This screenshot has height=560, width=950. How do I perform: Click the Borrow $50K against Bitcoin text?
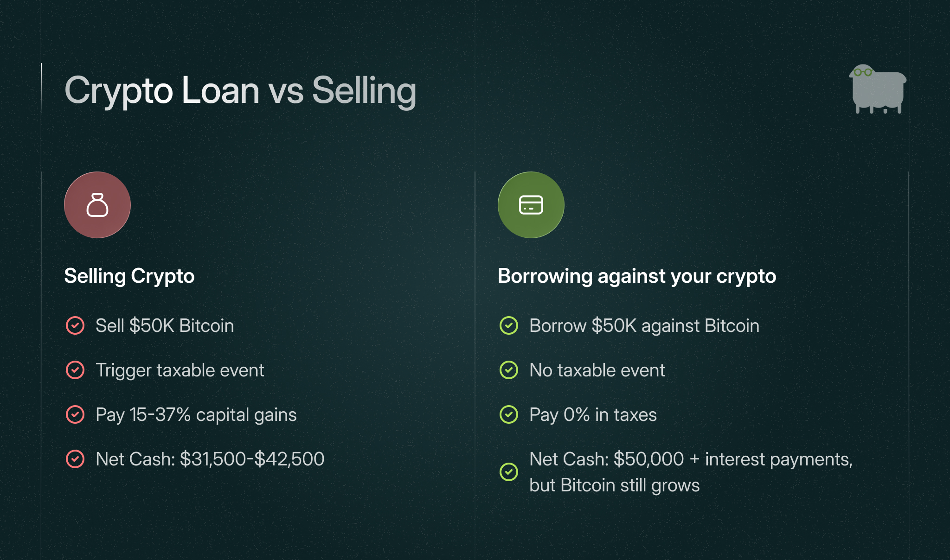(x=644, y=325)
